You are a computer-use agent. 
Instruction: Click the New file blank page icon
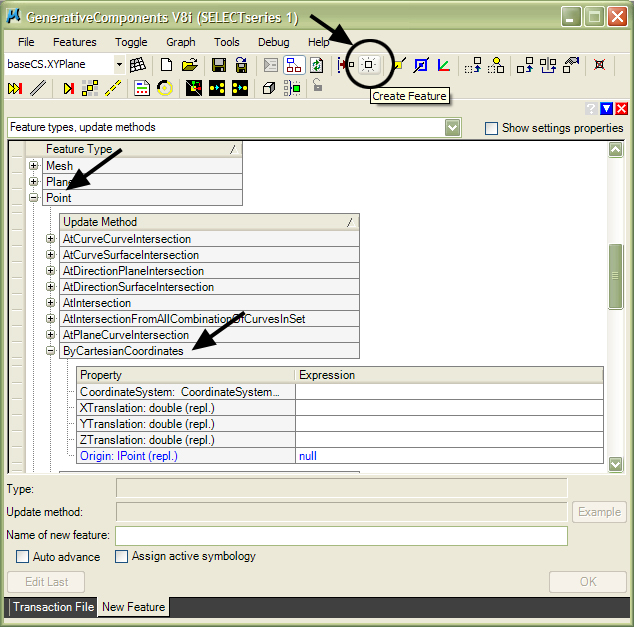(x=166, y=65)
